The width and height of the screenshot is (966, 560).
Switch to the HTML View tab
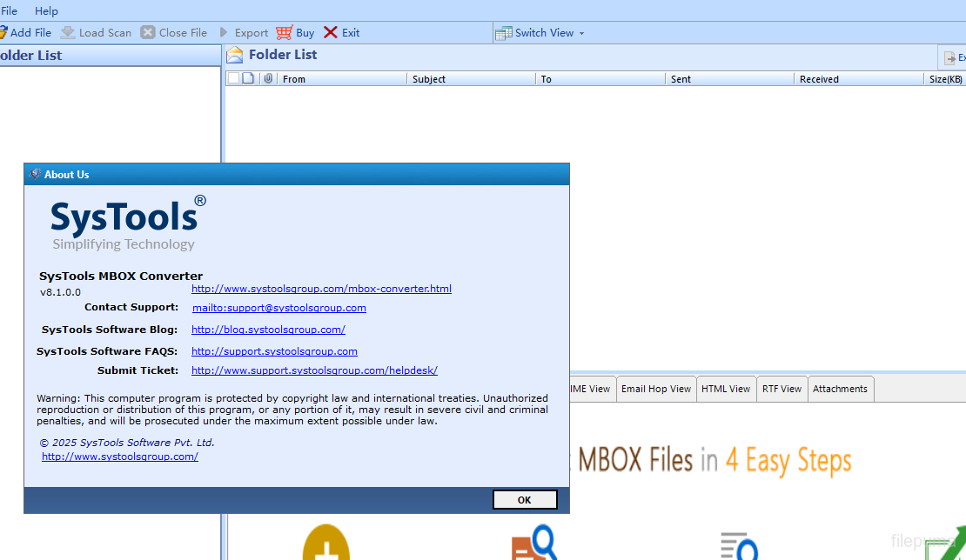point(726,389)
